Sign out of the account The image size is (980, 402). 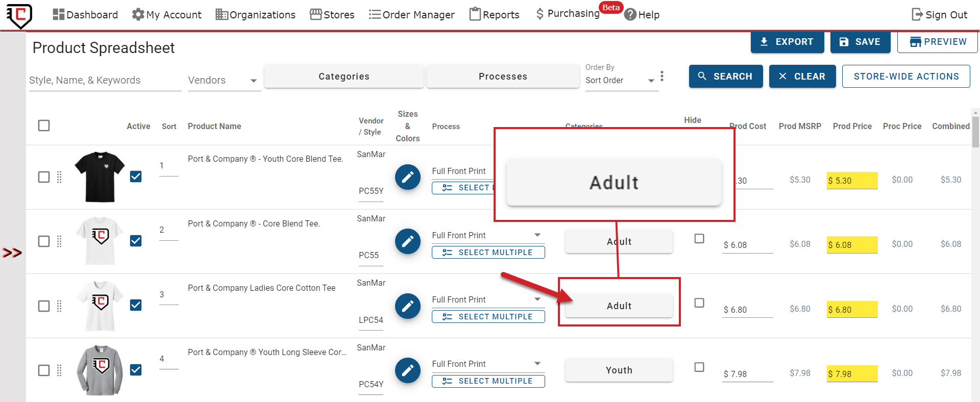pos(939,15)
